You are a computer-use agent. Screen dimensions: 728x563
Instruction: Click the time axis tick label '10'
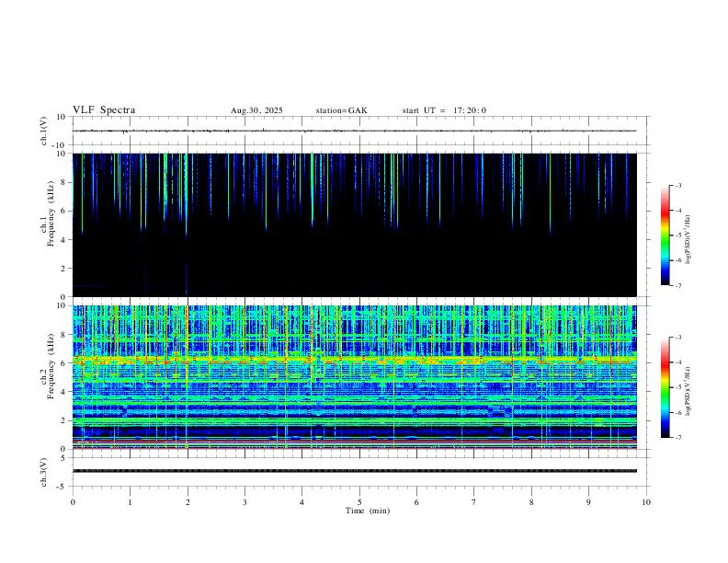pos(646,502)
